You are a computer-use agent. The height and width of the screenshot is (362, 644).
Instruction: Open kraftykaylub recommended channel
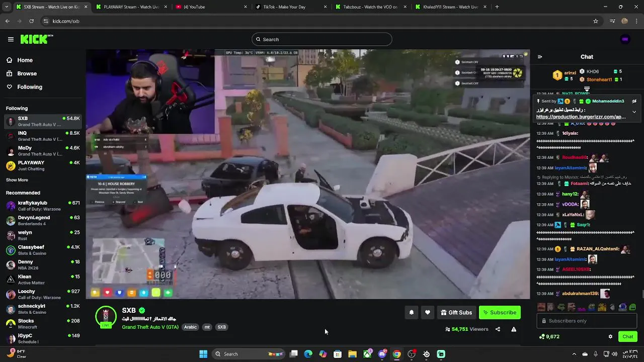(43, 206)
